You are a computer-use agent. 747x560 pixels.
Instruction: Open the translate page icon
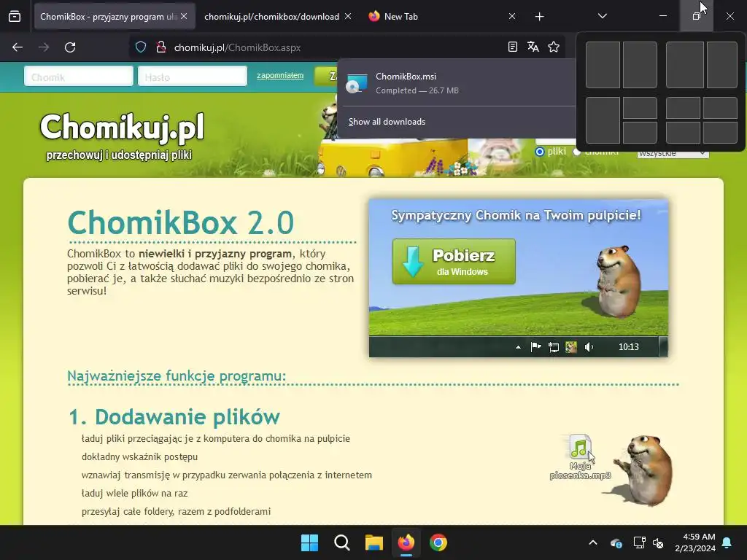(x=533, y=47)
